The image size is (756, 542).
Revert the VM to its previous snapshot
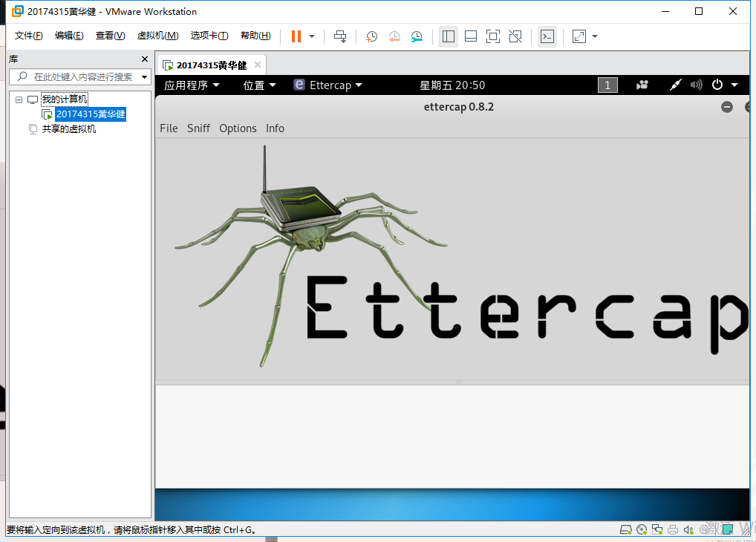(394, 36)
